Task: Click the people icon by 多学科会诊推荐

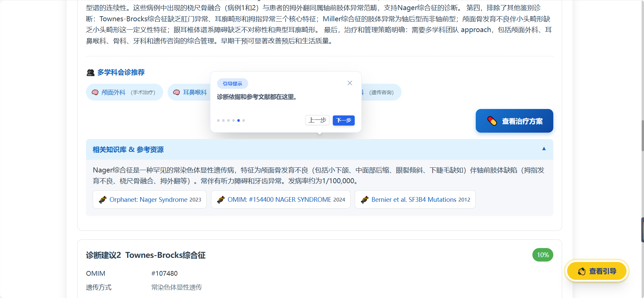Action: [90, 73]
